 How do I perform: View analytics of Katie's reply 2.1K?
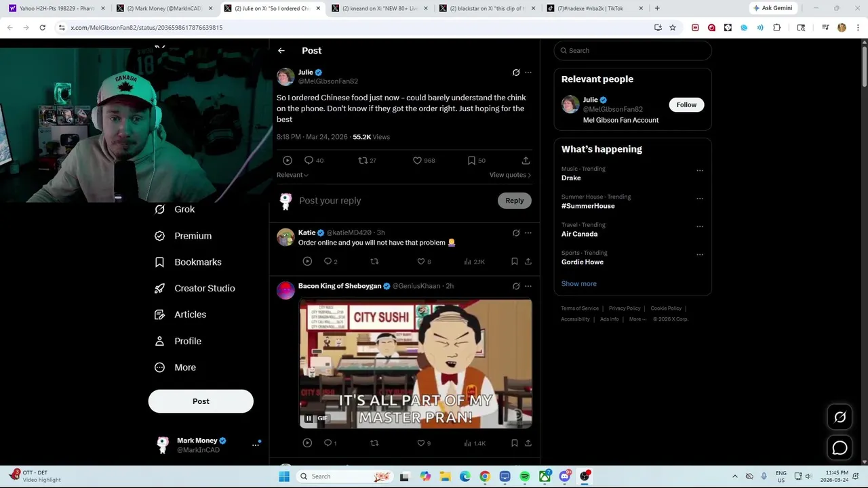click(x=474, y=262)
